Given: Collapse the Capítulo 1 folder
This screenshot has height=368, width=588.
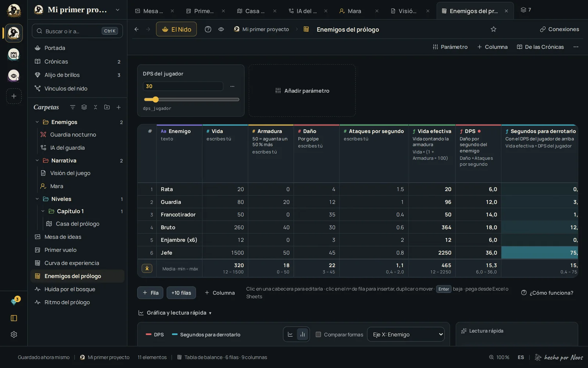Looking at the screenshot, I should (x=43, y=211).
